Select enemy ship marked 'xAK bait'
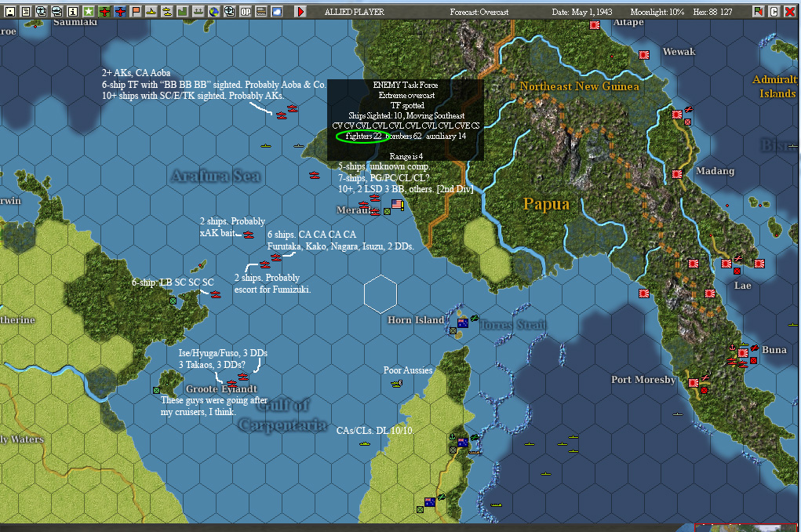Viewport: 801px width, 532px height. (x=248, y=235)
